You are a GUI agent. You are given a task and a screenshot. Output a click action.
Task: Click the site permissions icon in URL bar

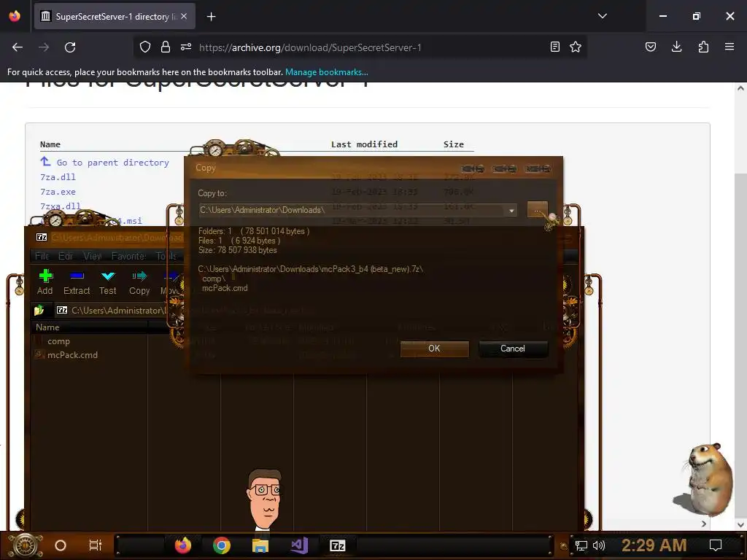186,47
